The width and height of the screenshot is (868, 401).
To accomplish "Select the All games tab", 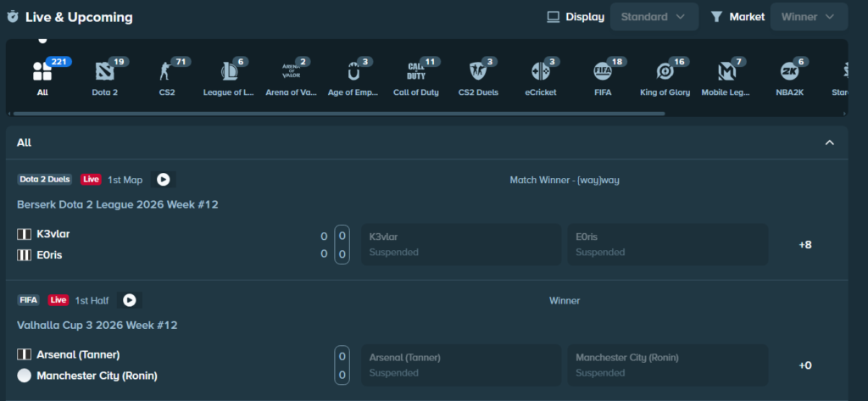I will click(42, 72).
